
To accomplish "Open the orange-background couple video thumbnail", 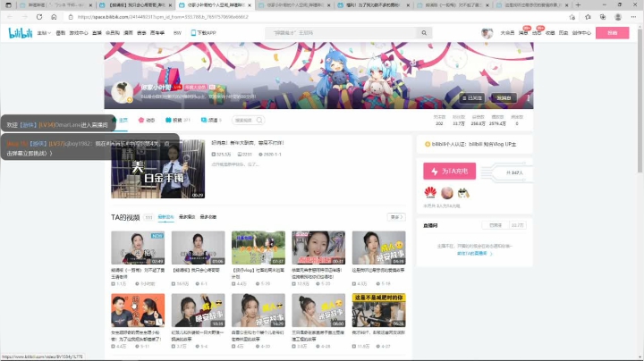I will (138, 310).
